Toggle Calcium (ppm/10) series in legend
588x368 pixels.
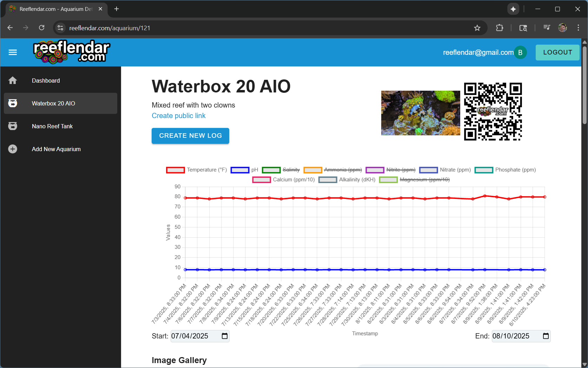tap(284, 180)
